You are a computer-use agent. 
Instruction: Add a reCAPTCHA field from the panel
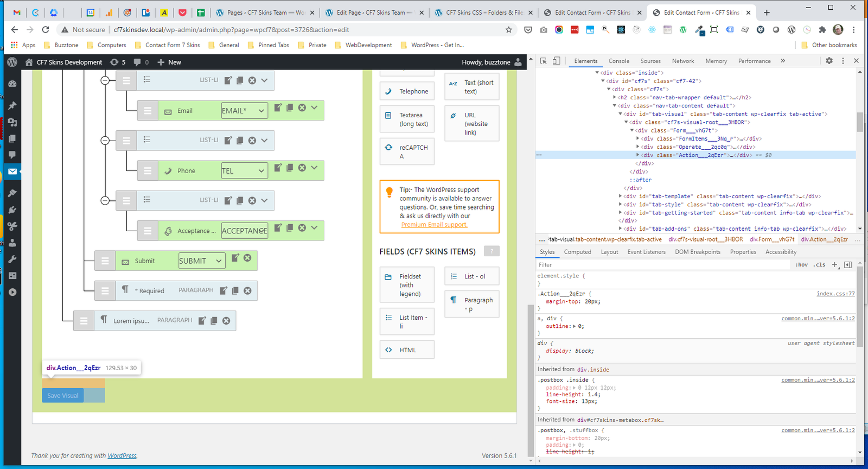point(407,151)
